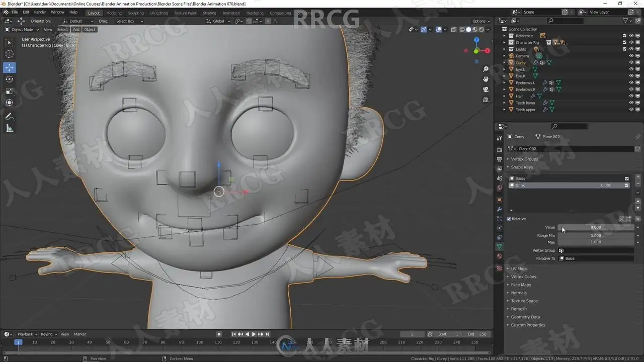Viewport: 644px width, 362px height.
Task: Toggle camera view icon in viewport
Action: pos(486,89)
